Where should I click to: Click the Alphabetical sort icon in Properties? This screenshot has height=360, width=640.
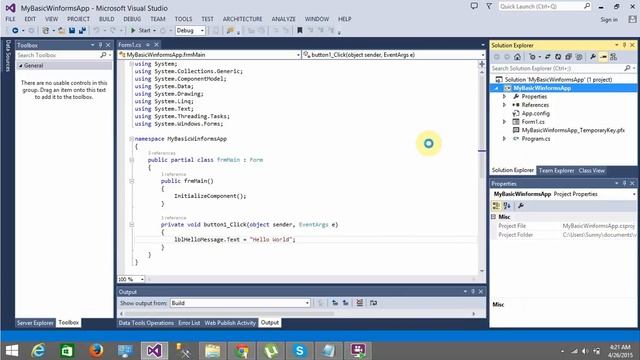(x=507, y=206)
